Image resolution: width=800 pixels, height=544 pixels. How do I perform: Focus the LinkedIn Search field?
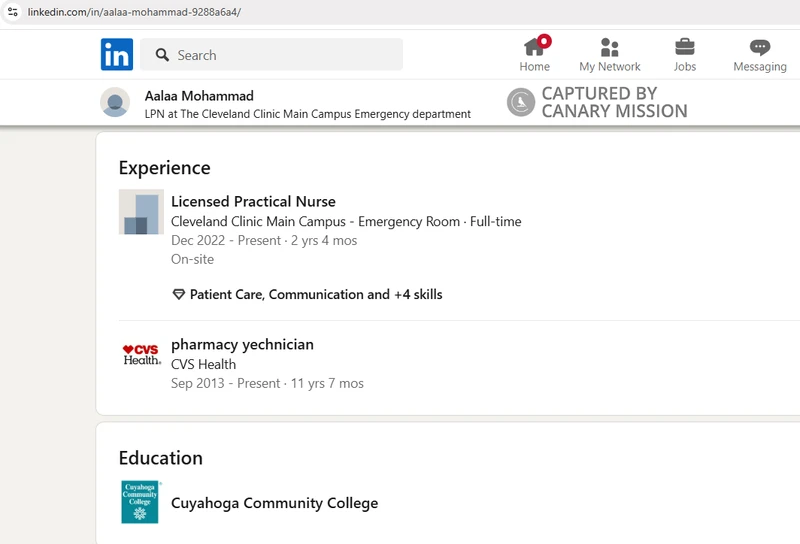point(271,55)
